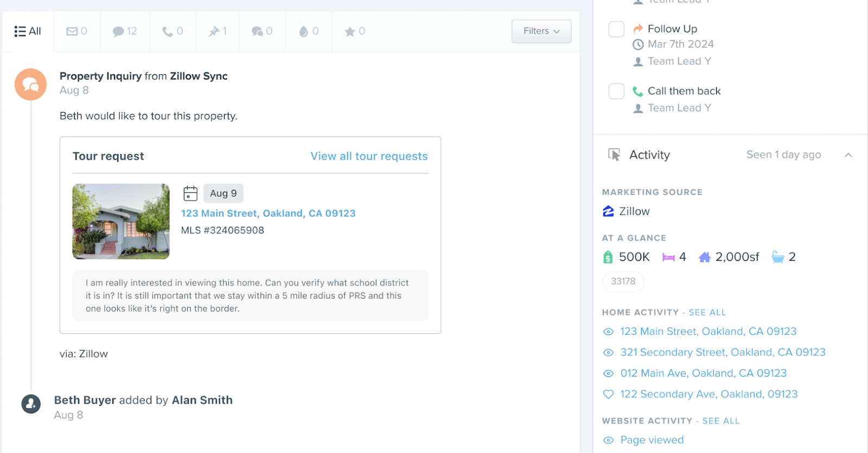Open the Filters dropdown
Viewport: 868px width, 453px height.
(x=541, y=31)
